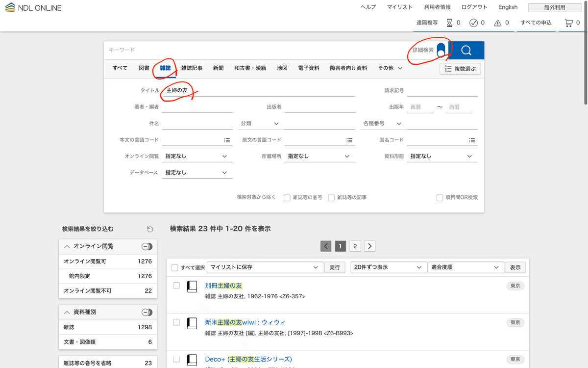This screenshot has width=588, height=368.
Task: Open the shopping cart icon
Action: pos(568,23)
